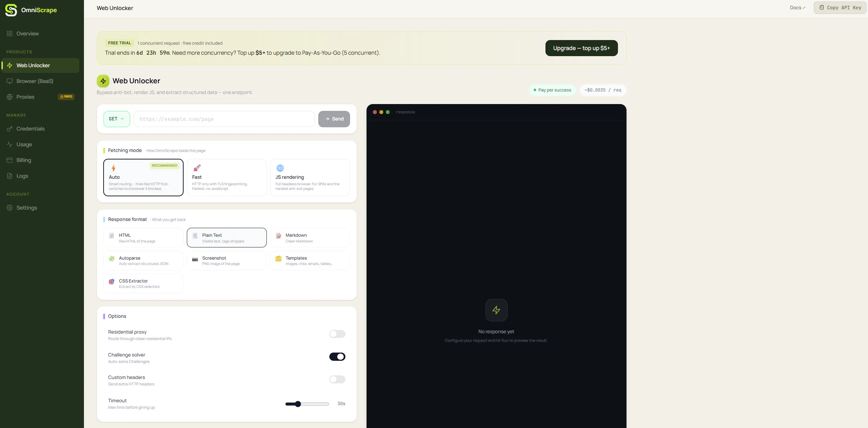
Task: Choose Markdown response format
Action: [310, 237]
